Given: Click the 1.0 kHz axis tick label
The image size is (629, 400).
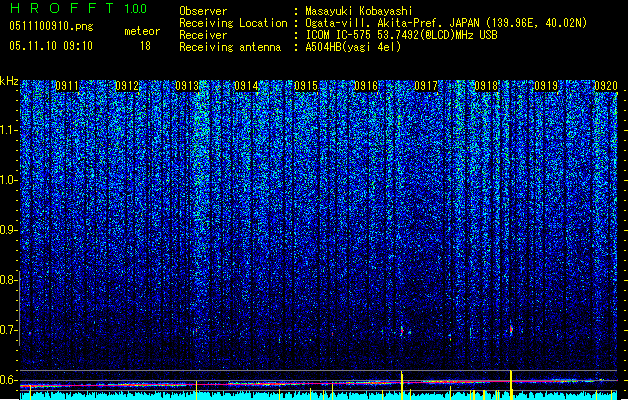Looking at the screenshot, I should coord(8,180).
